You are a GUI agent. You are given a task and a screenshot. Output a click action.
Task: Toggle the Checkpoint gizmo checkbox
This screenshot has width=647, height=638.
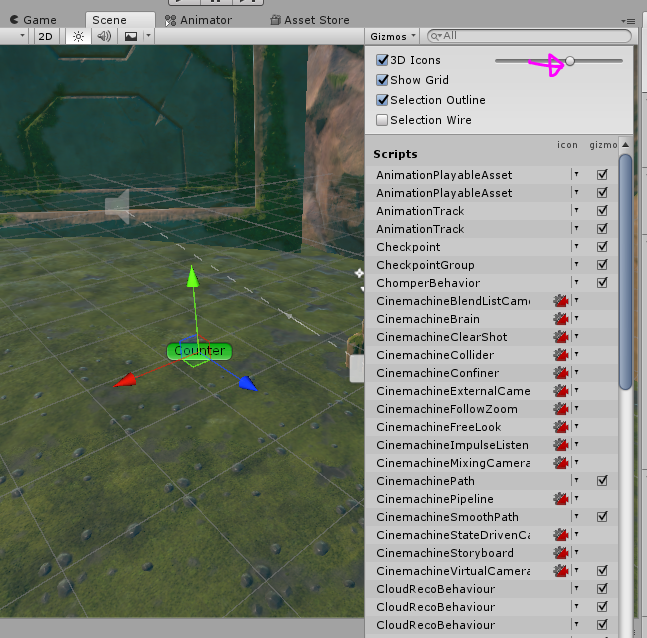coord(602,246)
